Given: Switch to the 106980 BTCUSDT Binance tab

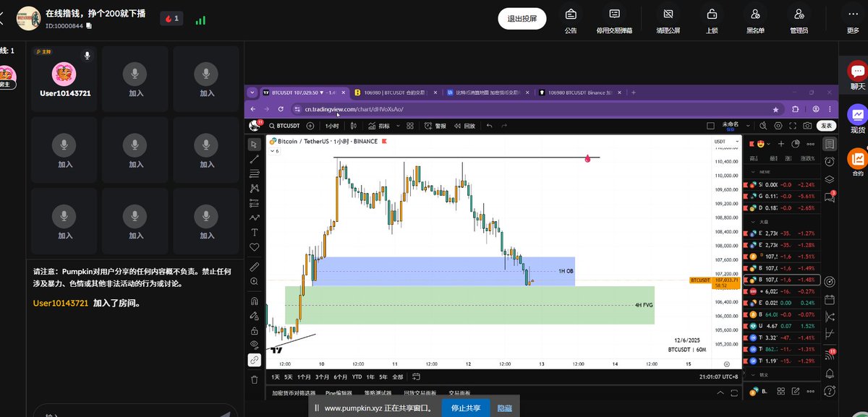Looking at the screenshot, I should 579,93.
